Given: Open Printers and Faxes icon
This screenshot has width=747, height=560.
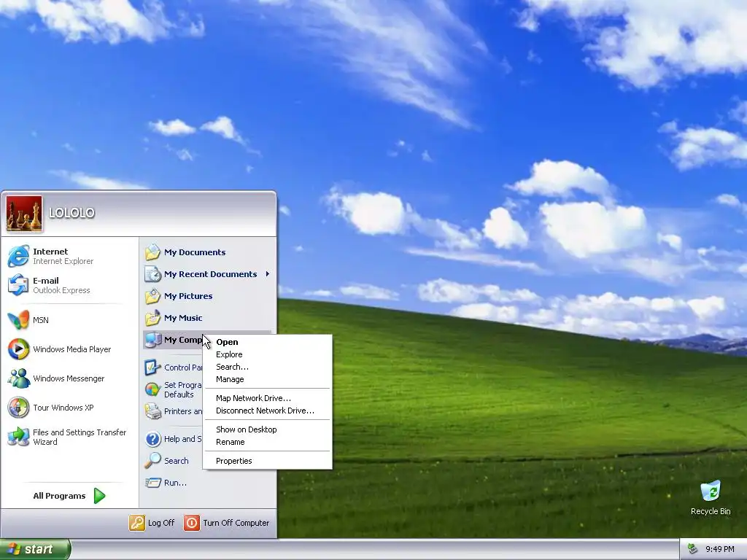Looking at the screenshot, I should tap(153, 411).
